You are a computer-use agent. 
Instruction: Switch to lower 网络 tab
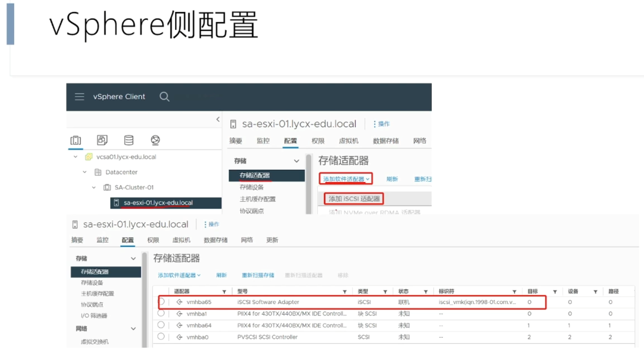(247, 240)
